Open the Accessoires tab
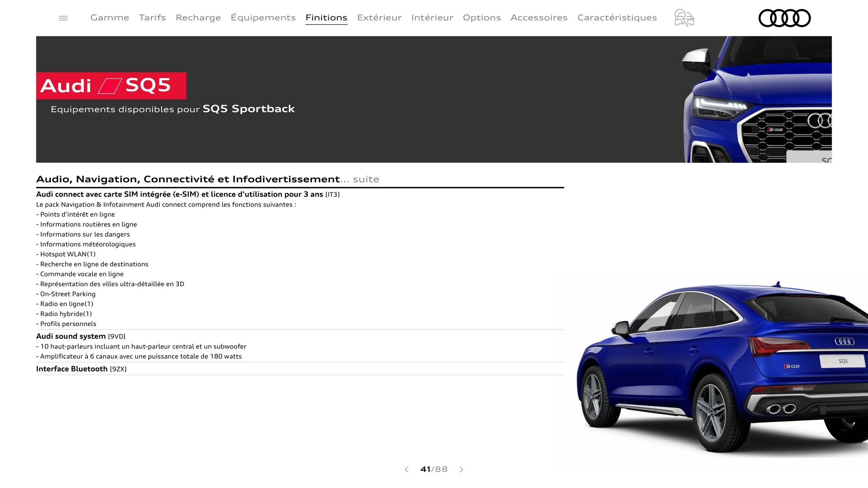868x488 pixels. click(539, 17)
